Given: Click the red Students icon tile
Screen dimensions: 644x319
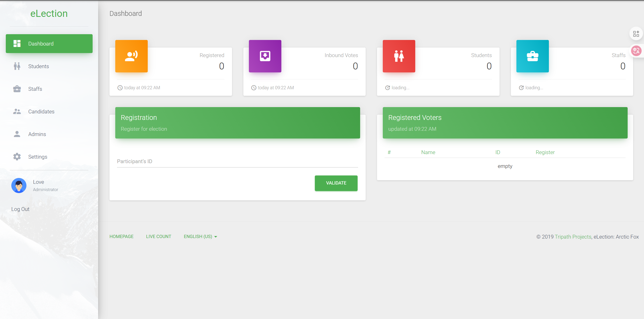Looking at the screenshot, I should tap(399, 56).
